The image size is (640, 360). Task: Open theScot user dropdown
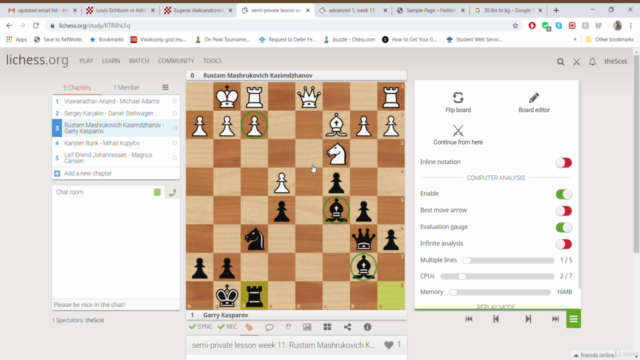616,61
